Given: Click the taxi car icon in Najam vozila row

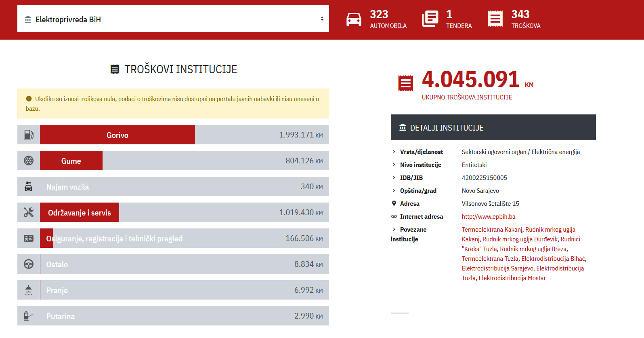Looking at the screenshot, I should point(29,186).
